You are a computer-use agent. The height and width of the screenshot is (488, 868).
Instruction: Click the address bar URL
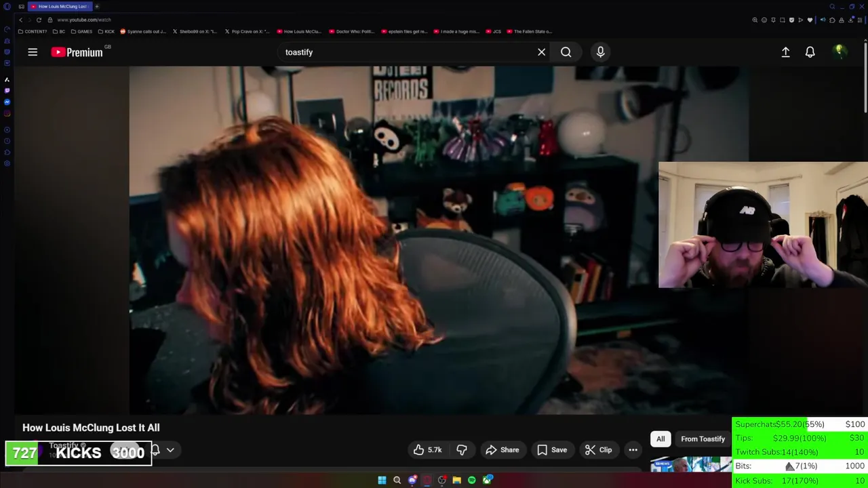pyautogui.click(x=84, y=20)
